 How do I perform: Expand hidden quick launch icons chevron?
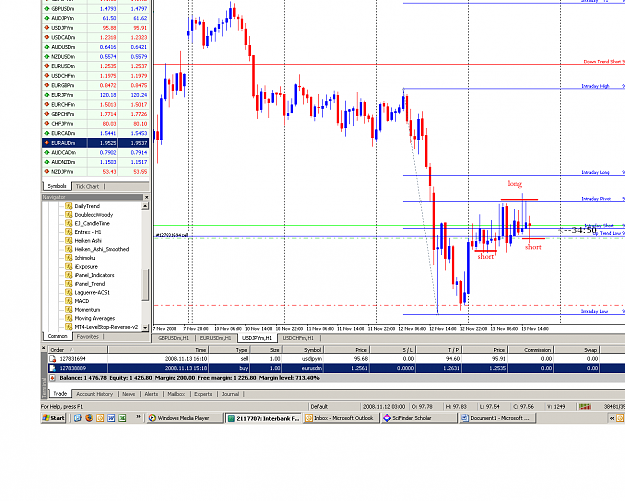tap(138, 417)
